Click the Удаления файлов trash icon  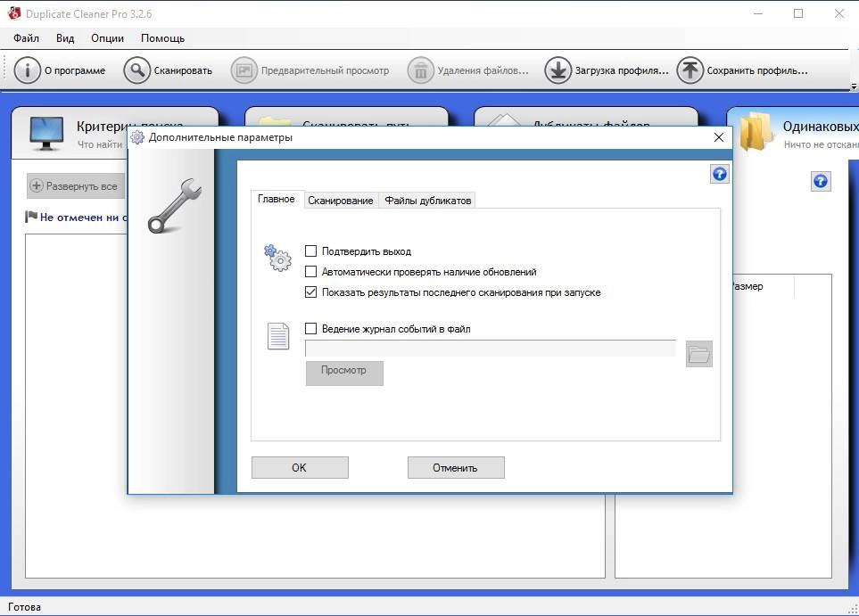[x=421, y=70]
